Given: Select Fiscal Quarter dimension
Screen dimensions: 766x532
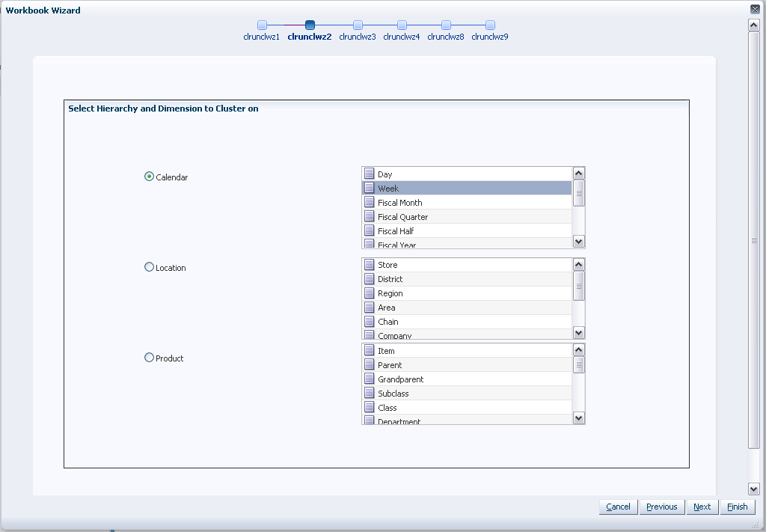Looking at the screenshot, I should pyautogui.click(x=467, y=216).
